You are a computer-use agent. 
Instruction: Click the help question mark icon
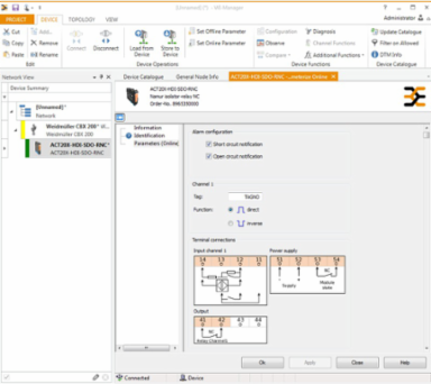(385, 7)
